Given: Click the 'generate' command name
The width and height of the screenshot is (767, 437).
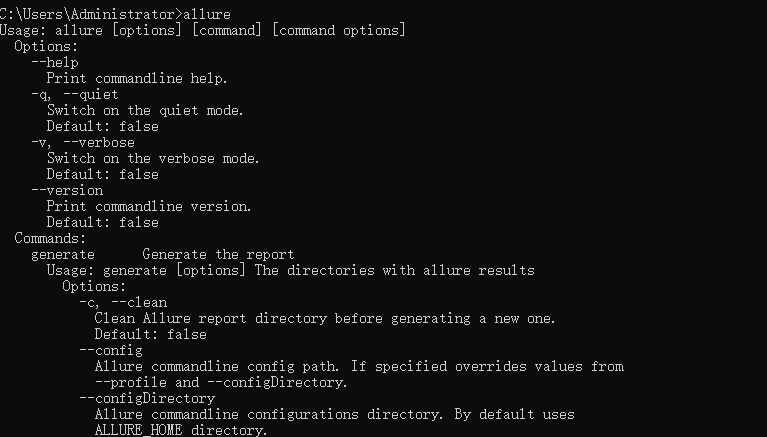Looking at the screenshot, I should 63,254.
